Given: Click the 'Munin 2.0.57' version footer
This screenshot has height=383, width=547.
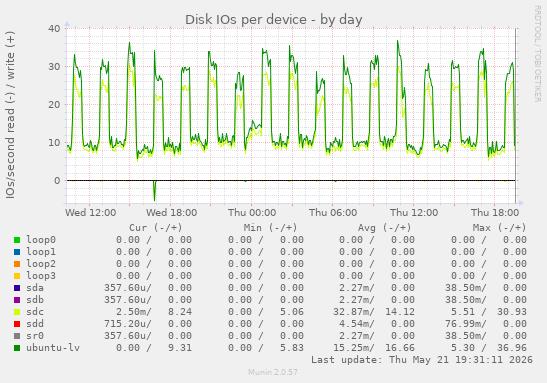Looking at the screenshot, I should pyautogui.click(x=273, y=372).
